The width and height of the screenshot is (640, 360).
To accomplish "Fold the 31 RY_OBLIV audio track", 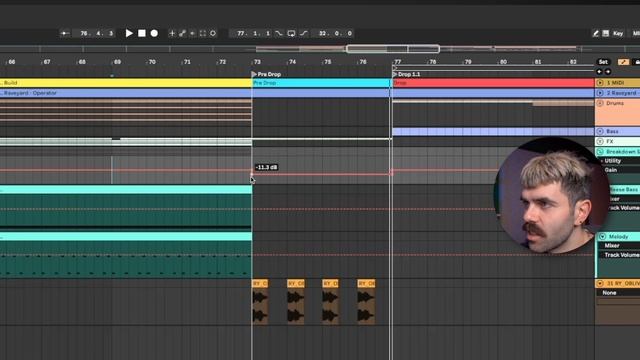I will pos(600,283).
